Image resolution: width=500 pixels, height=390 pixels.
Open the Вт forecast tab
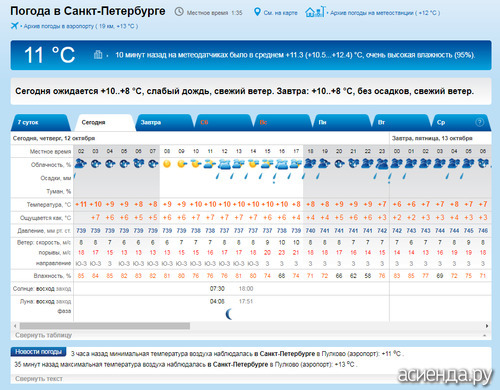point(401,122)
